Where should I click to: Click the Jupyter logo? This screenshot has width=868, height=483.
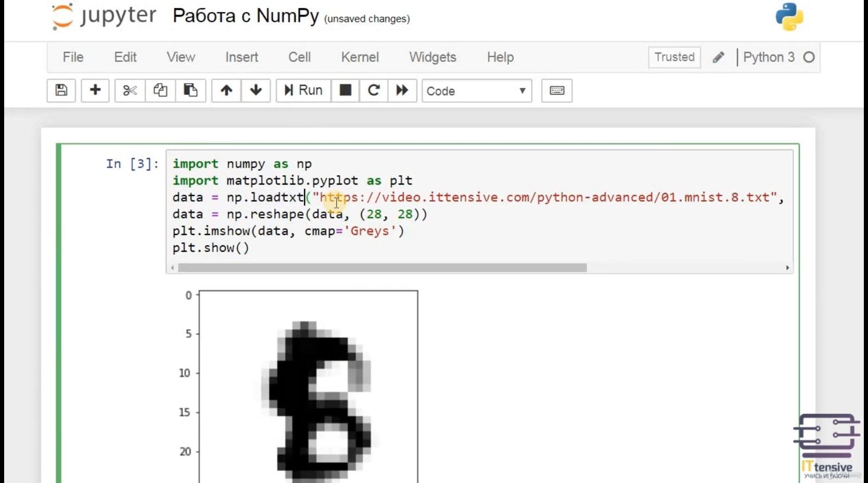coord(104,16)
